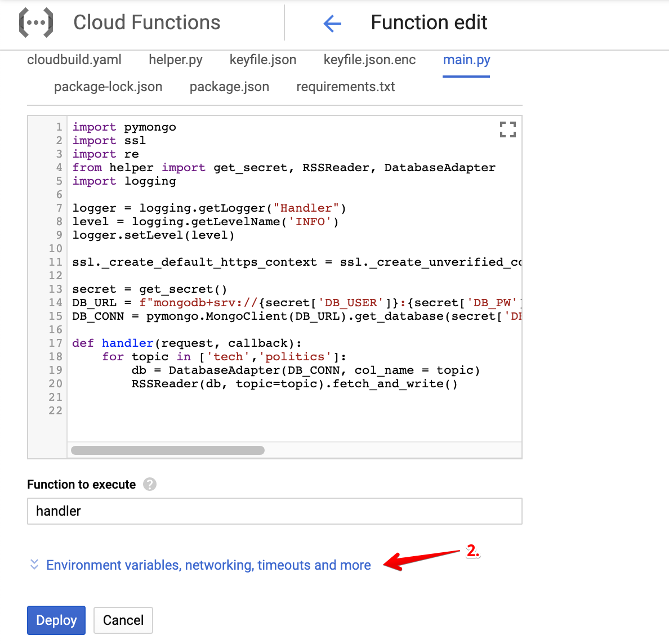Click double chevron next to Environment variables

(34, 565)
